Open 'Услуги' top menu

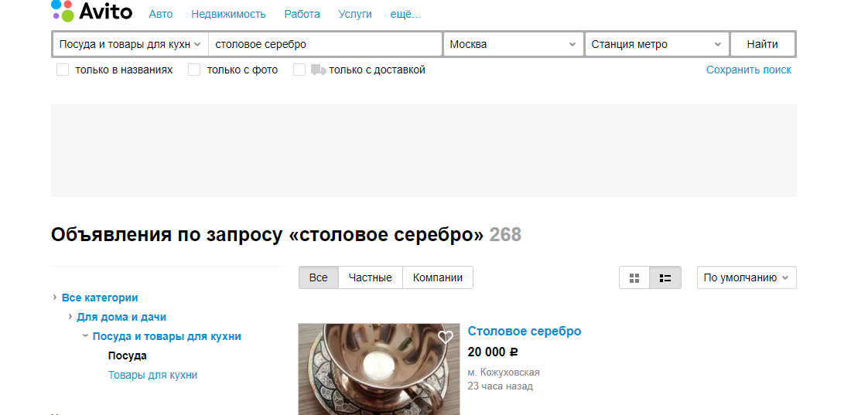point(355,15)
